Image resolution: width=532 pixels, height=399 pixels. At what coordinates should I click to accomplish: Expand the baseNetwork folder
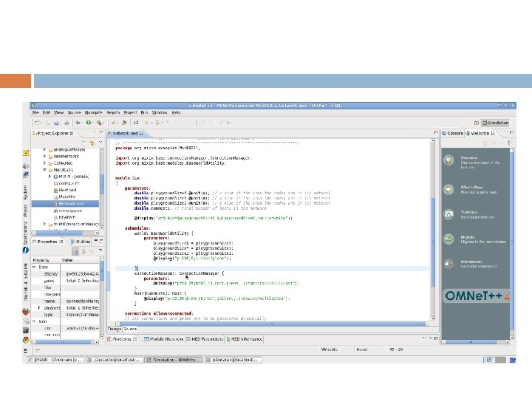click(44, 157)
